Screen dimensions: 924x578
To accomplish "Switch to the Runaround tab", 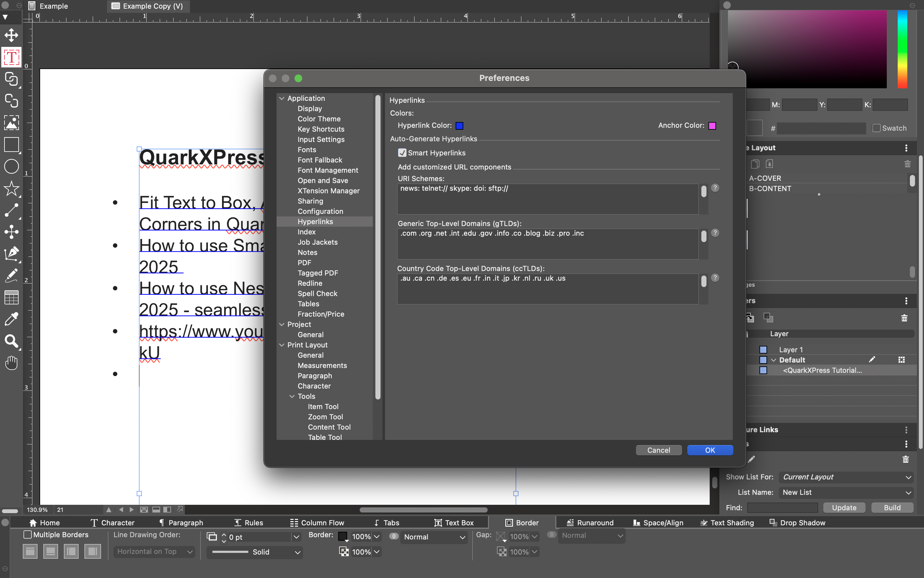I will (590, 522).
